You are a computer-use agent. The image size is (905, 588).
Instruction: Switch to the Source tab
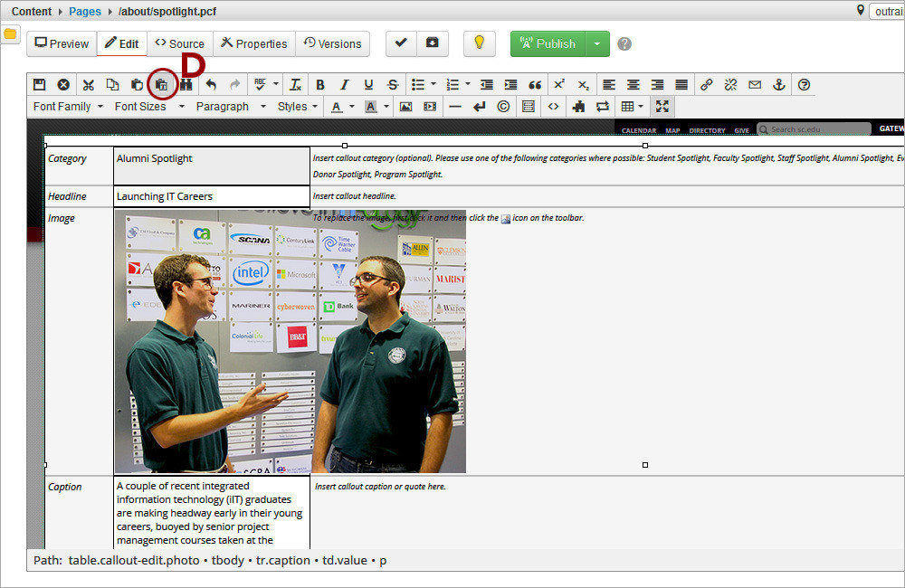180,43
